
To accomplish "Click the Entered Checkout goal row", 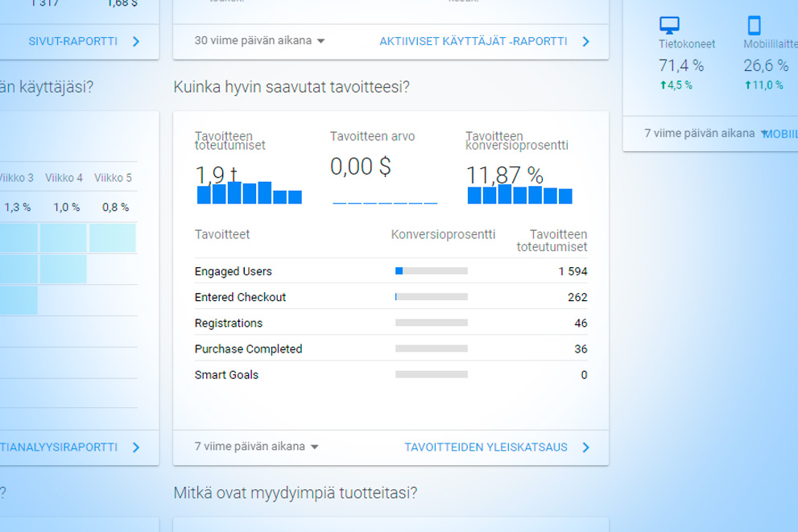I will tap(391, 297).
